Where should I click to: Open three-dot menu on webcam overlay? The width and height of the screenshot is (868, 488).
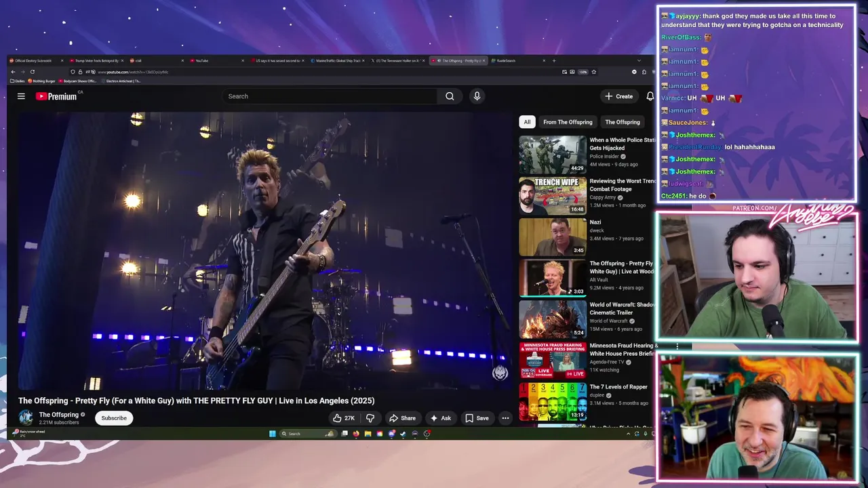[x=677, y=346]
